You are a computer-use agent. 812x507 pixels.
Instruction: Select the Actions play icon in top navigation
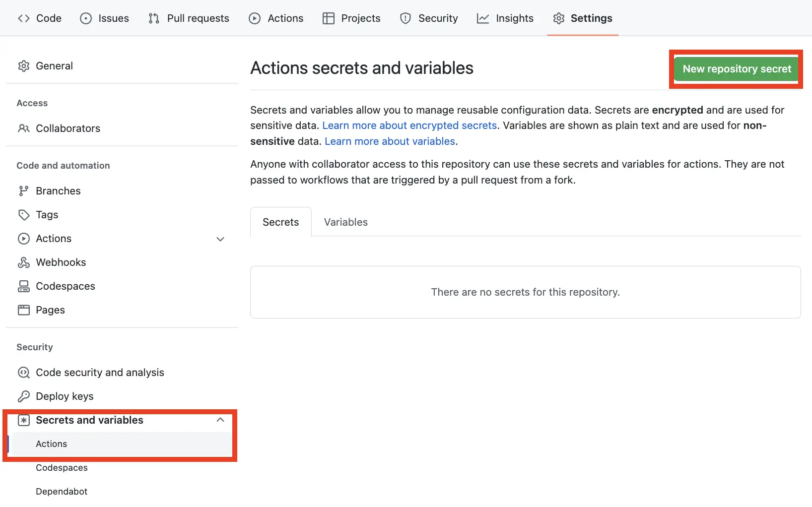pos(254,18)
